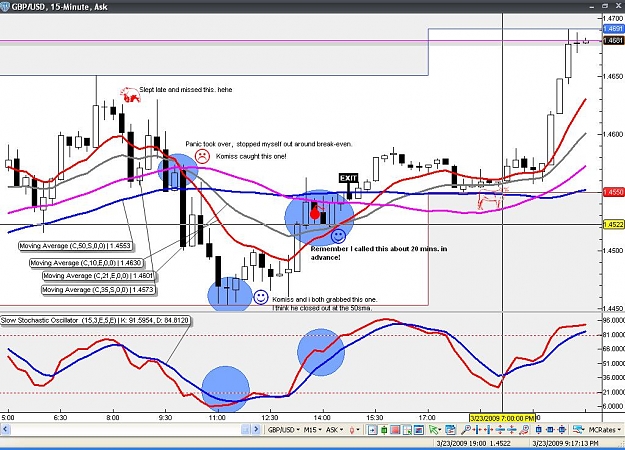Click the application icon in the title bar
The image size is (625, 450).
[5, 6]
